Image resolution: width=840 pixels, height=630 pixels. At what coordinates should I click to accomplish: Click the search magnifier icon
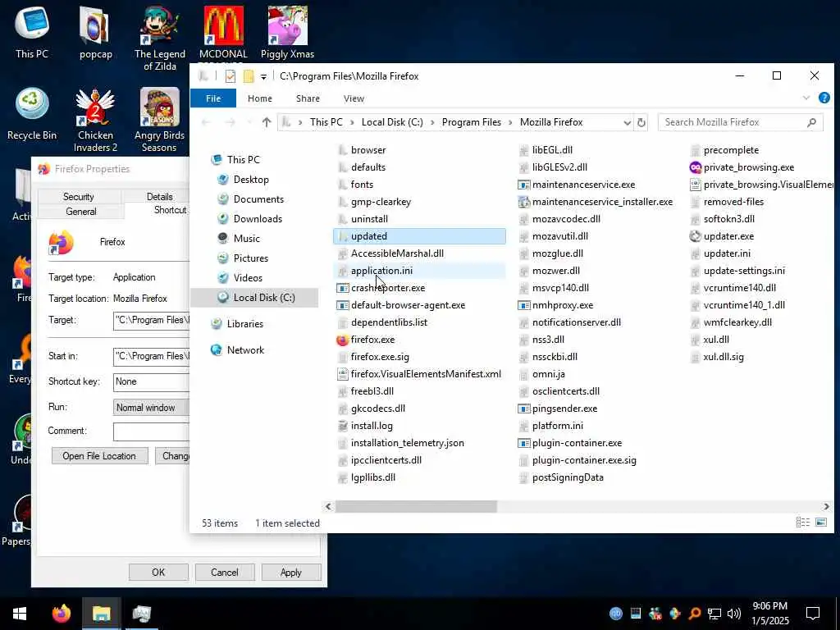(x=811, y=122)
